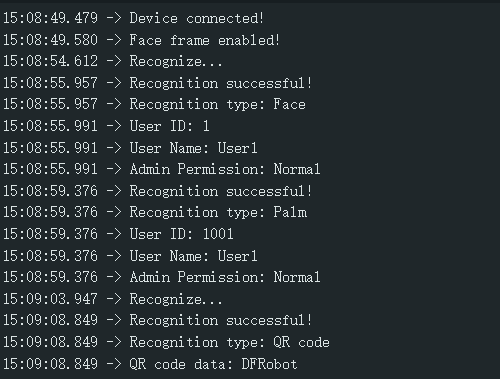Image resolution: width=500 pixels, height=379 pixels.
Task: Click the timestamp 15:09:03.947
Action: [50, 299]
